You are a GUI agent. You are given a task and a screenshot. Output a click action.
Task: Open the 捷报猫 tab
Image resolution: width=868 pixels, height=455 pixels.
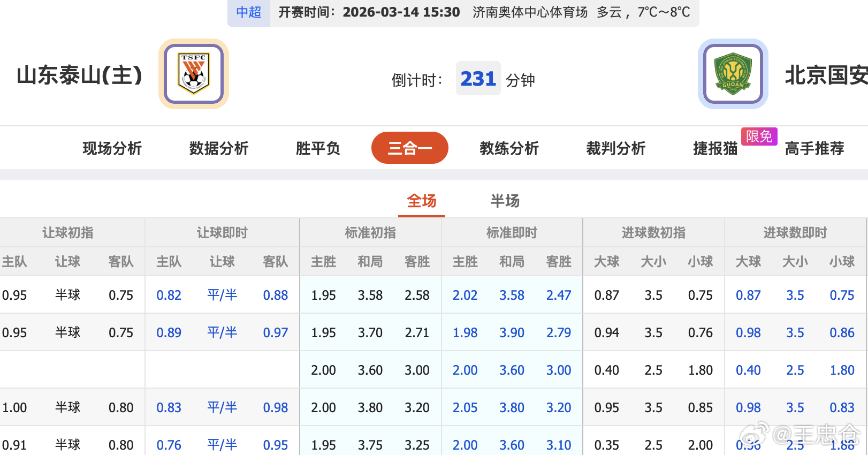[x=715, y=148]
